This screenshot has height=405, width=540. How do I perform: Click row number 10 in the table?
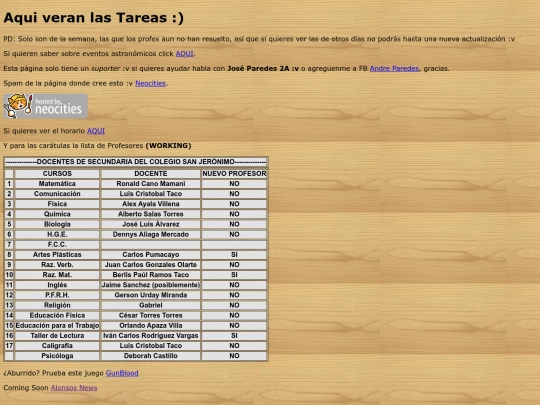(x=9, y=275)
